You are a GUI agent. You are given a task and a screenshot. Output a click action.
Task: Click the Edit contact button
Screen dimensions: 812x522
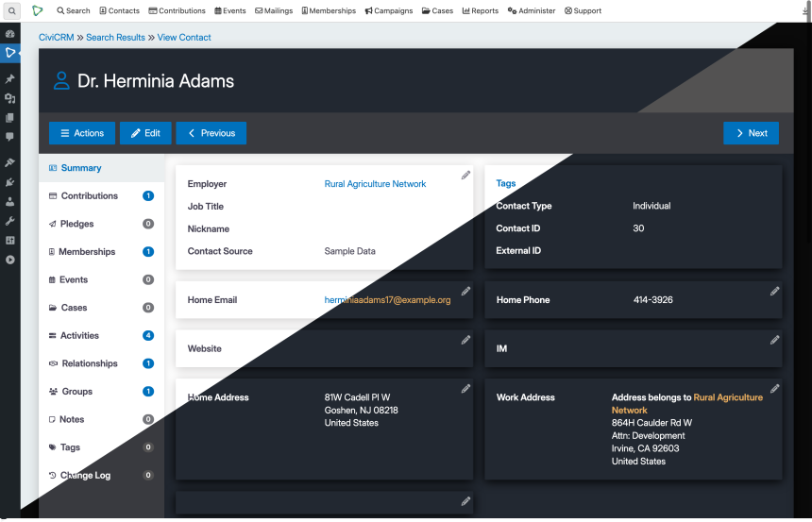145,133
